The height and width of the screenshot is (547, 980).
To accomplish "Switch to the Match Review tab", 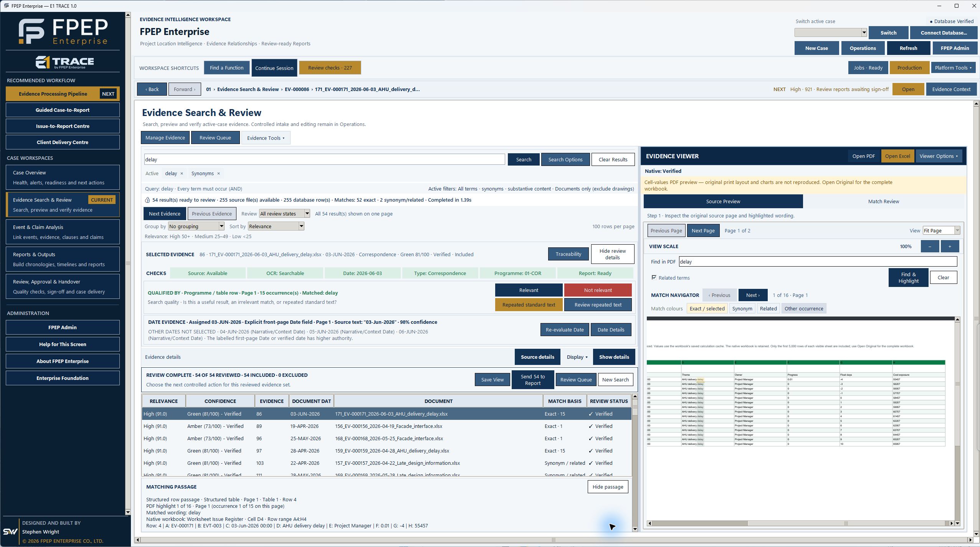I will point(883,201).
